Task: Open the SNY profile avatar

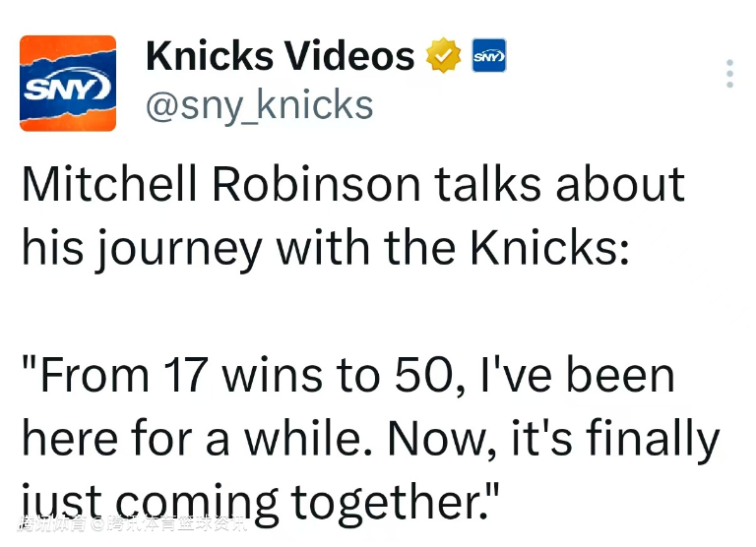Action: tap(68, 84)
